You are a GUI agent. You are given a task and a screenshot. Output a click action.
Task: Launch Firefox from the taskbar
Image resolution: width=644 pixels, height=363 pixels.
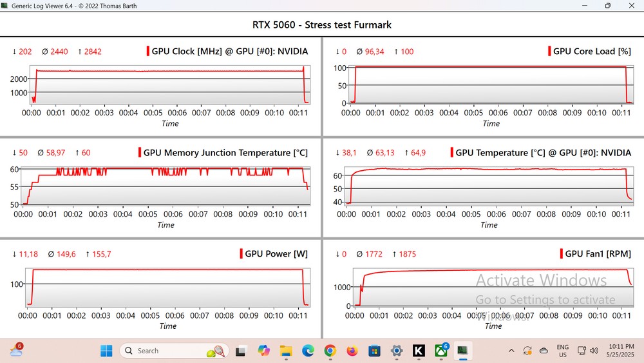click(x=352, y=351)
